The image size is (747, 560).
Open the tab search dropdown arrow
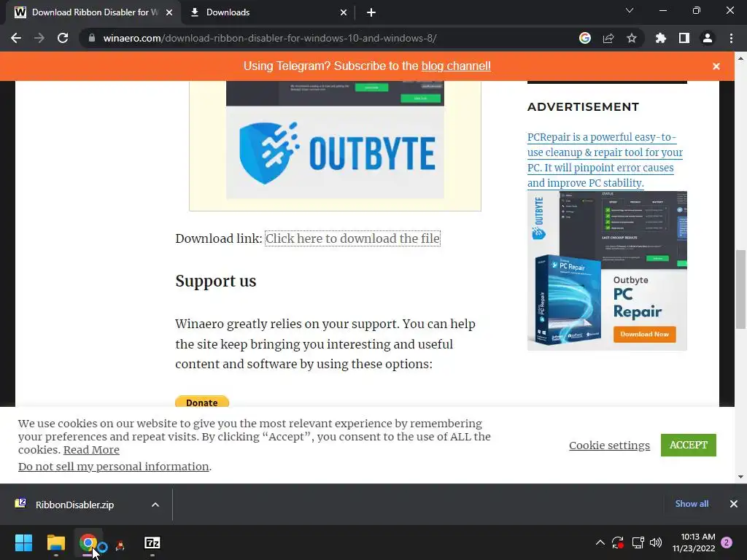[630, 10]
